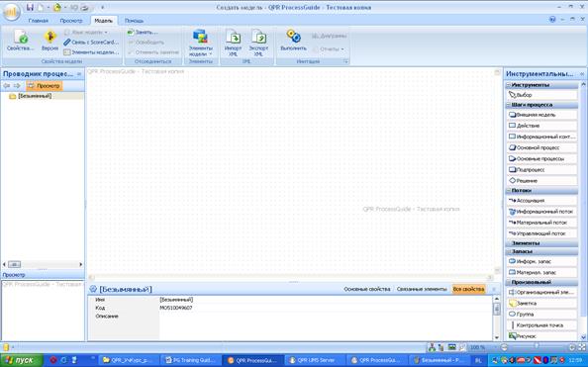Select the Группа tool
This screenshot has height=367, width=588.
(x=541, y=315)
